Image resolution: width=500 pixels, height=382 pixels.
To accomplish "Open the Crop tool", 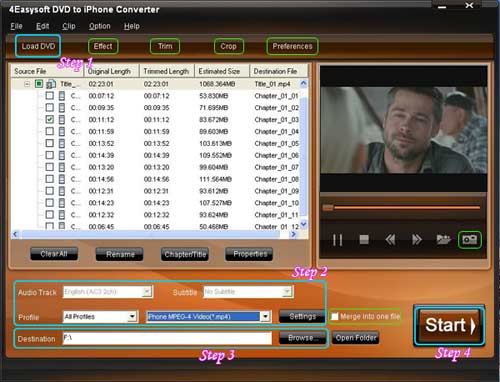I will [228, 46].
